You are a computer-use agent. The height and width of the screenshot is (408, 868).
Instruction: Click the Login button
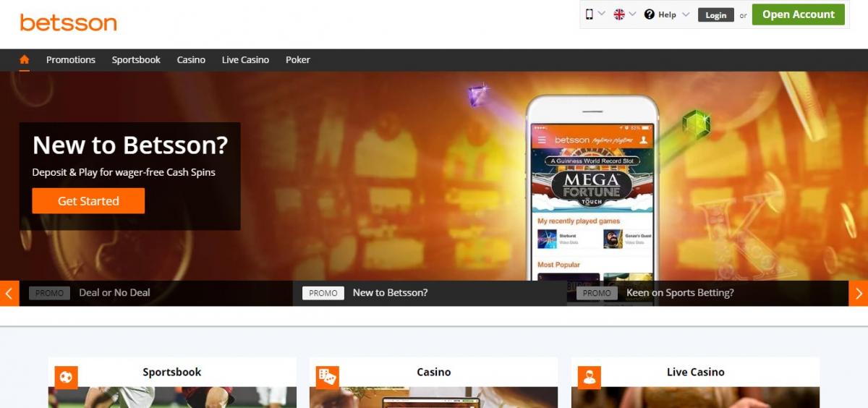click(716, 14)
